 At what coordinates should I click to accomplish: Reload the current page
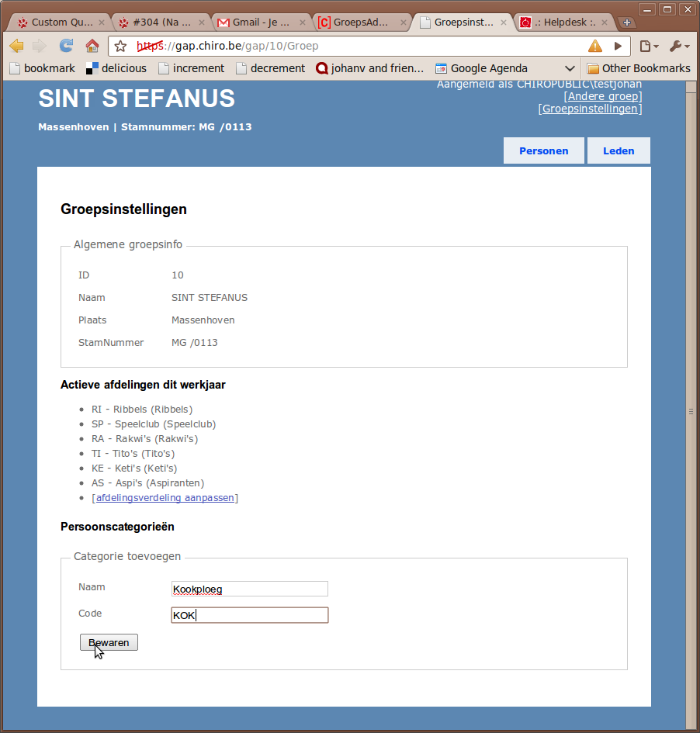(x=66, y=45)
